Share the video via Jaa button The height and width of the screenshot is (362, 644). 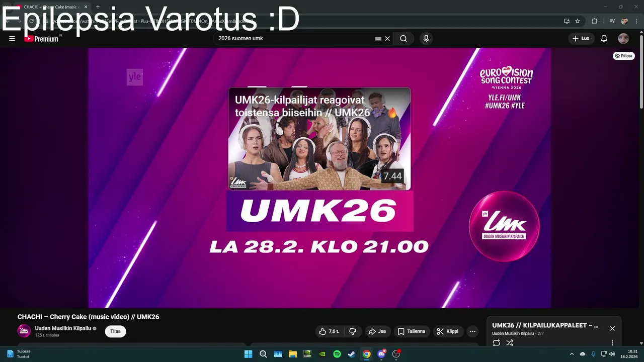tap(377, 331)
